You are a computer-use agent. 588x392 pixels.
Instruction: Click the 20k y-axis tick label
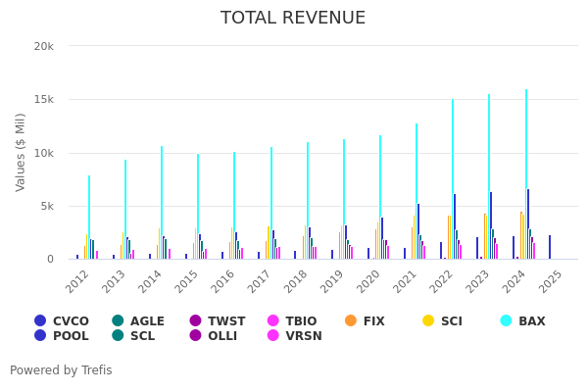point(44,47)
